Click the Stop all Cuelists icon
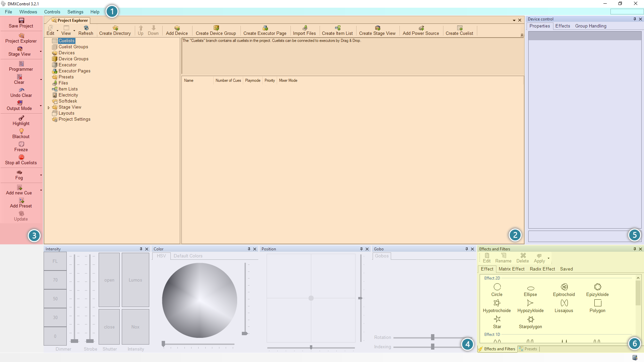Screen dimensions: 644x362 (x=21, y=157)
